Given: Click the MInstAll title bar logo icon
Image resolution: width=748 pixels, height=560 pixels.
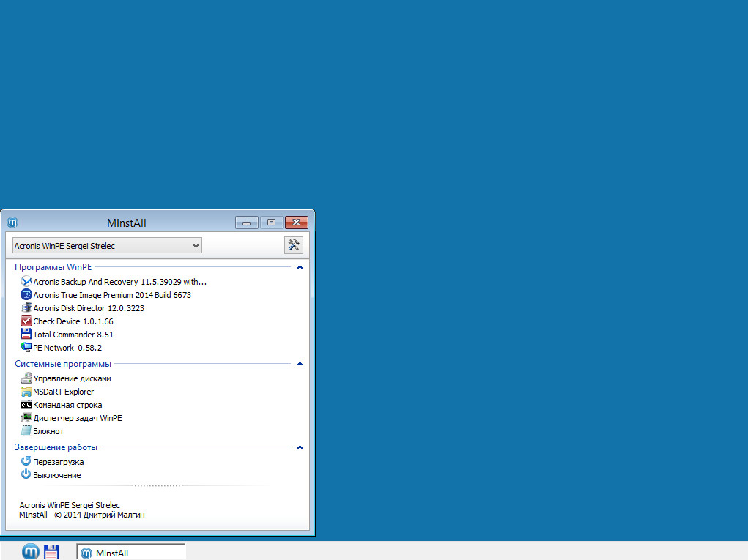Looking at the screenshot, I should (x=12, y=223).
